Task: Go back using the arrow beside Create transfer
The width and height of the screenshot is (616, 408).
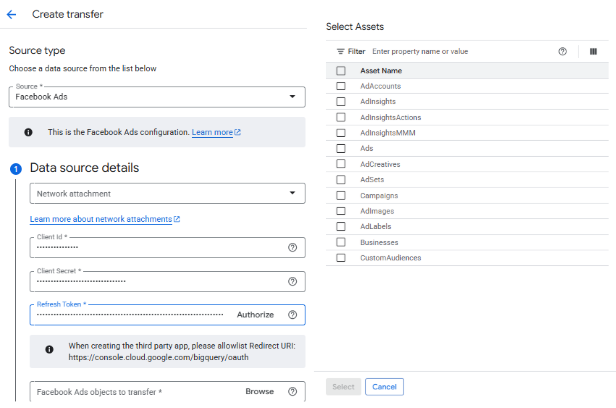Action: coord(11,15)
